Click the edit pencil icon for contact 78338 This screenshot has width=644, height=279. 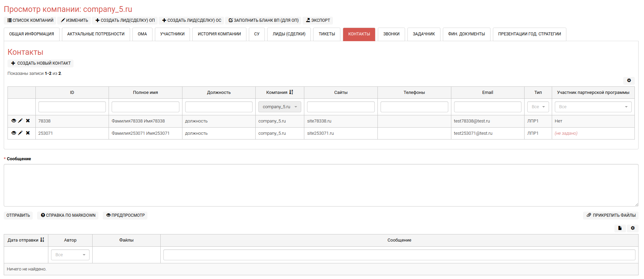click(x=20, y=121)
